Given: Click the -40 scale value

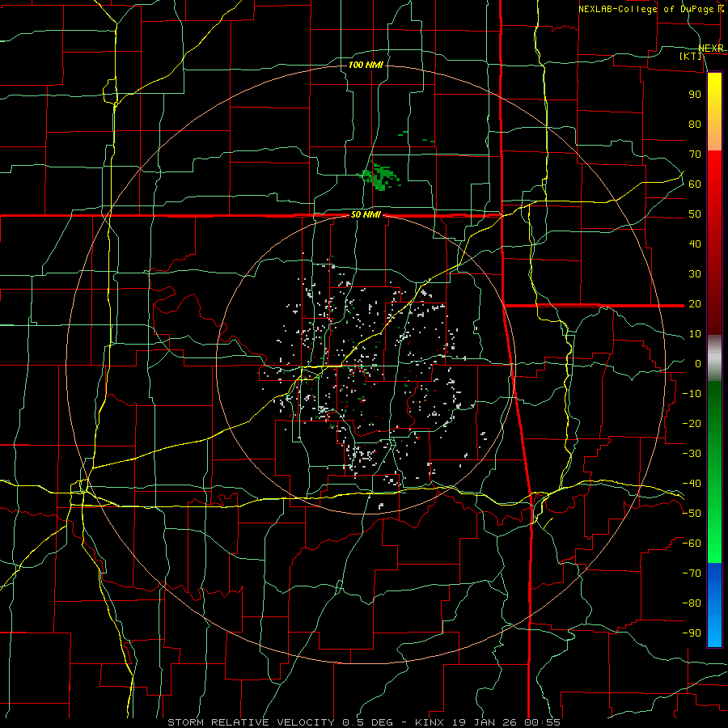Looking at the screenshot, I should click(692, 484).
